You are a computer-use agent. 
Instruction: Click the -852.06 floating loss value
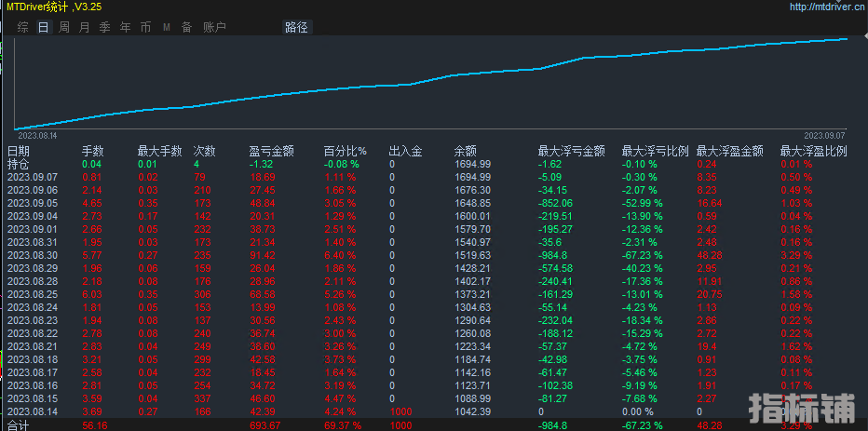point(556,203)
